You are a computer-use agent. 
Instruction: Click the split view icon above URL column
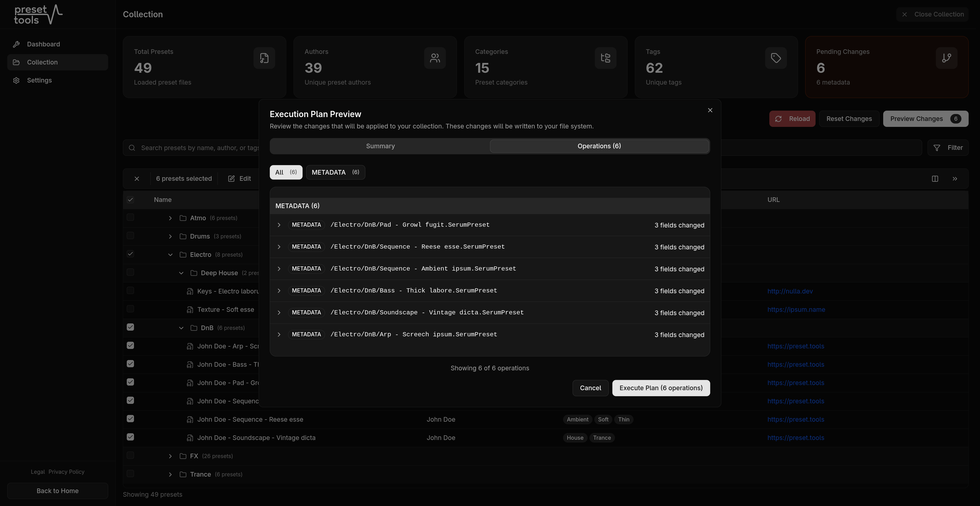point(935,178)
